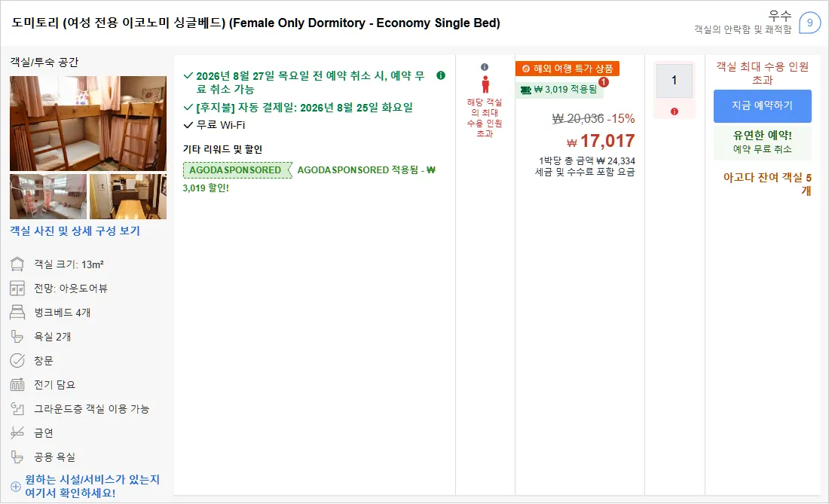The image size is (829, 504).
Task: Click the no-smoking icon
Action: [x=17, y=433]
